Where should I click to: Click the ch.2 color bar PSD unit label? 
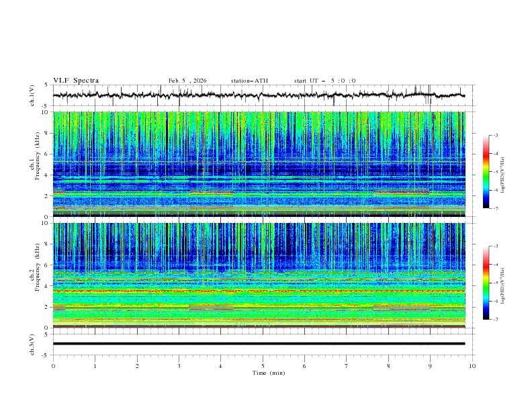502,286
